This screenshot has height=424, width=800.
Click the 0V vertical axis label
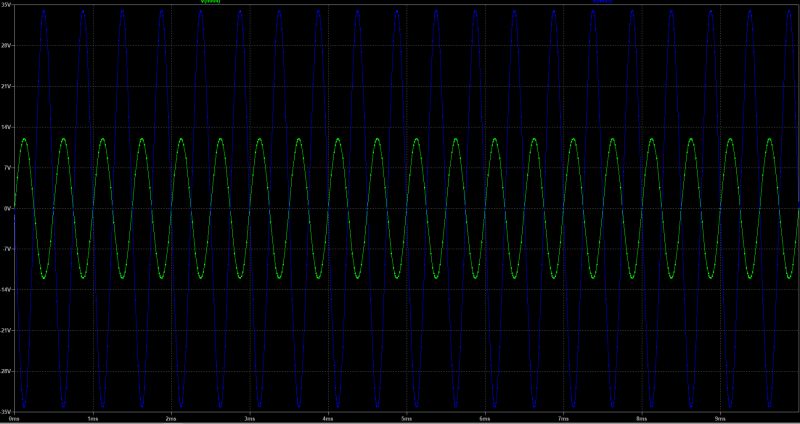(8, 208)
